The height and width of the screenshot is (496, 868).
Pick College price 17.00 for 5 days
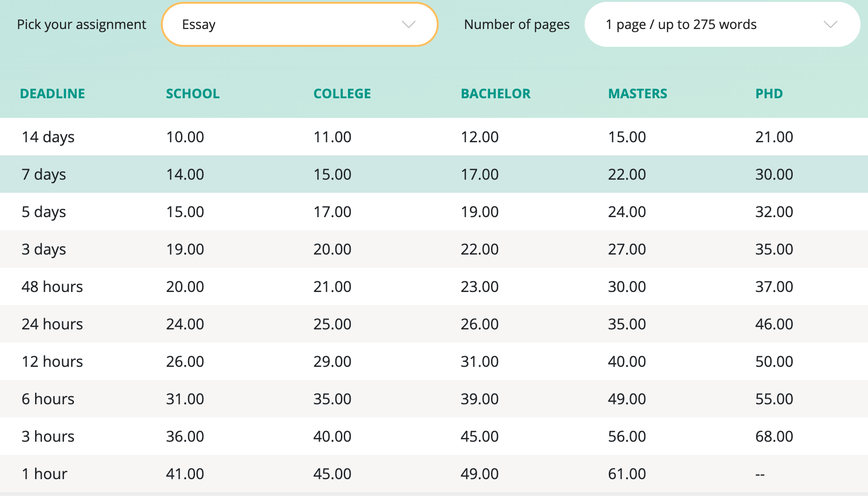pyautogui.click(x=332, y=212)
